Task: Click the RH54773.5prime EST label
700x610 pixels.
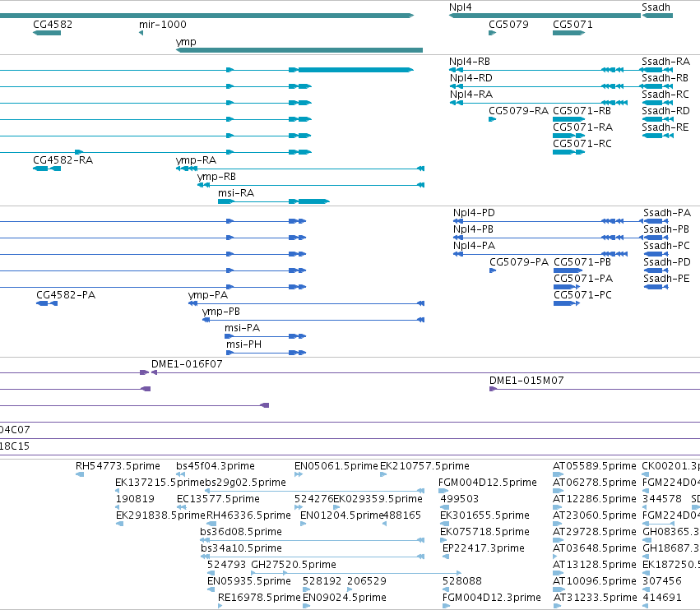Action: tap(118, 466)
